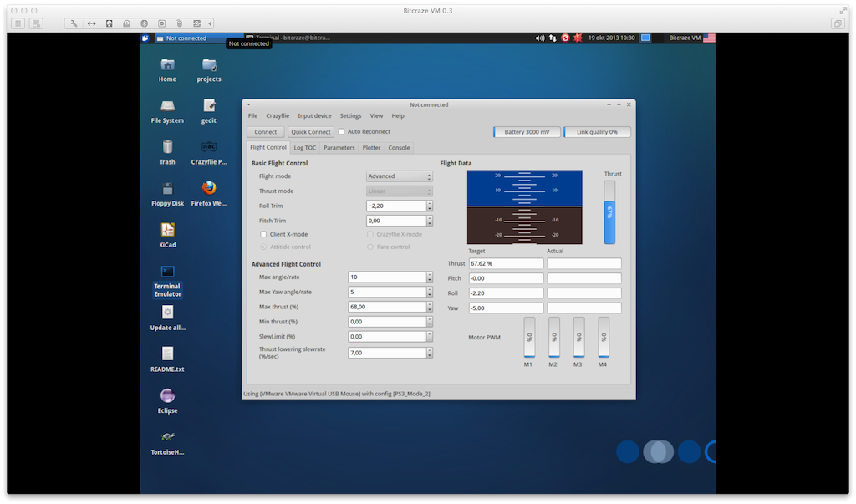Open the README.txt file icon
Viewport: 856px width, 504px height.
[167, 354]
